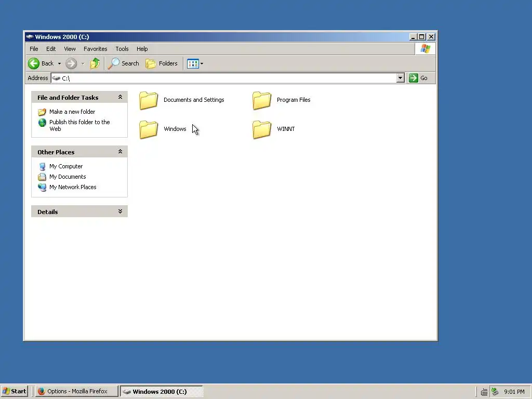Click the Go button

tap(418, 78)
